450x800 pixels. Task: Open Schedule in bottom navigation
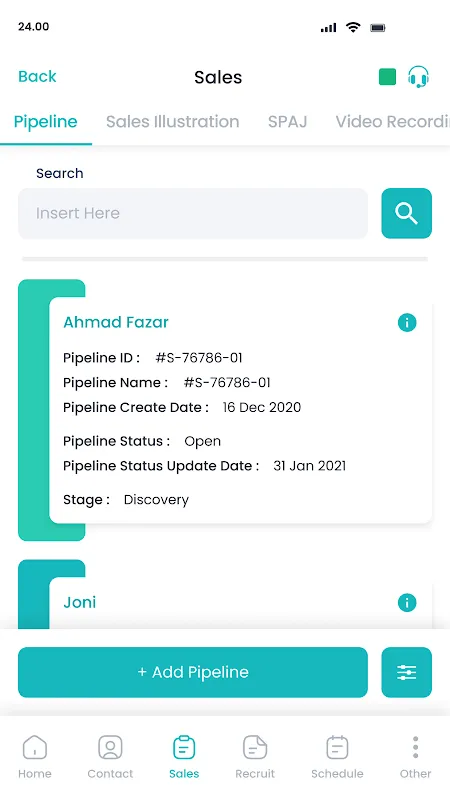(337, 757)
